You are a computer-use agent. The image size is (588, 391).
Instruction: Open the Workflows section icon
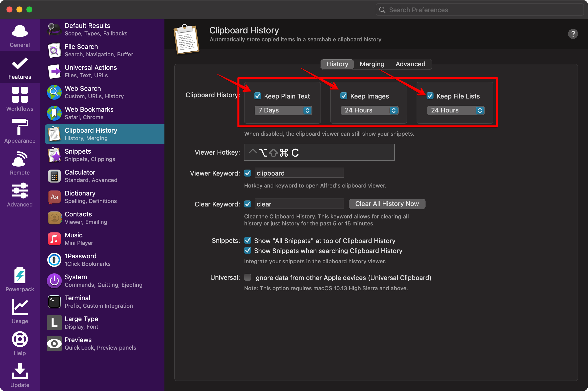(x=20, y=95)
